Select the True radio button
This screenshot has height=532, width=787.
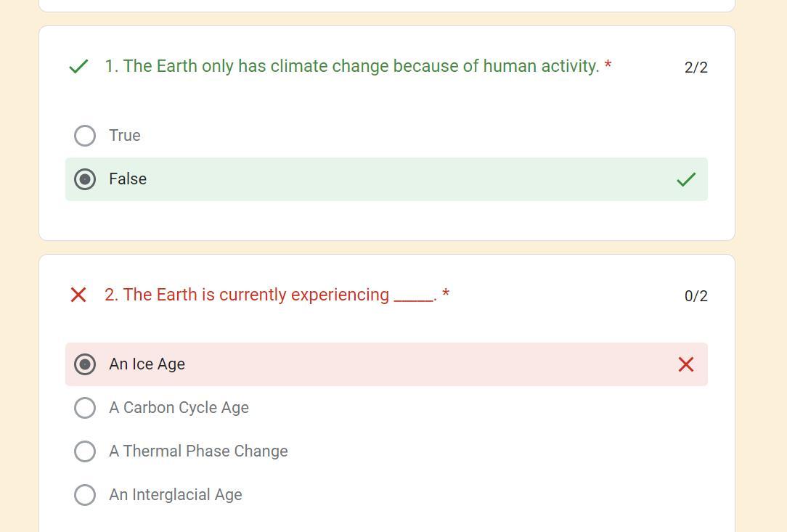85,136
